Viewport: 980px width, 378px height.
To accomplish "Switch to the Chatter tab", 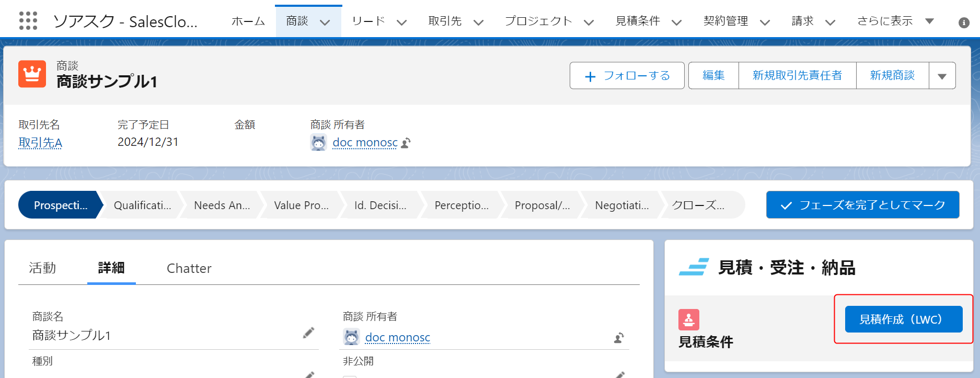I will 189,268.
